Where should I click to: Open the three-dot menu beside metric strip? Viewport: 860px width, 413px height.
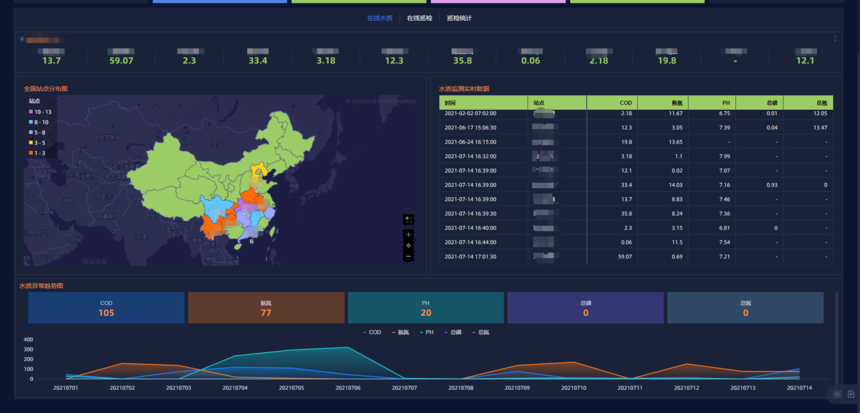pos(835,39)
